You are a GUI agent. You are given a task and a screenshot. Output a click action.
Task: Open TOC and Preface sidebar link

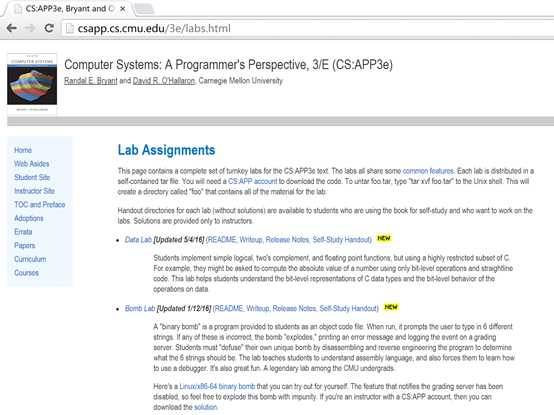tap(40, 204)
